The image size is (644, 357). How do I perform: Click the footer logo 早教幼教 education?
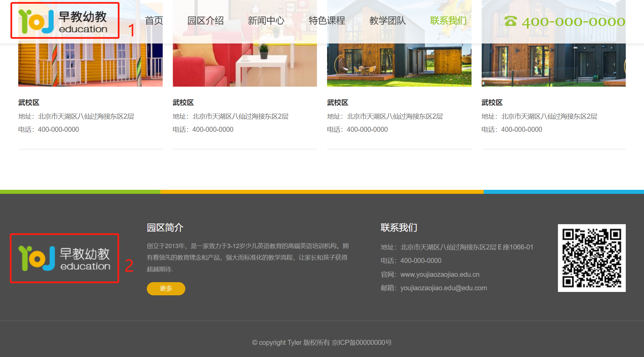64,258
